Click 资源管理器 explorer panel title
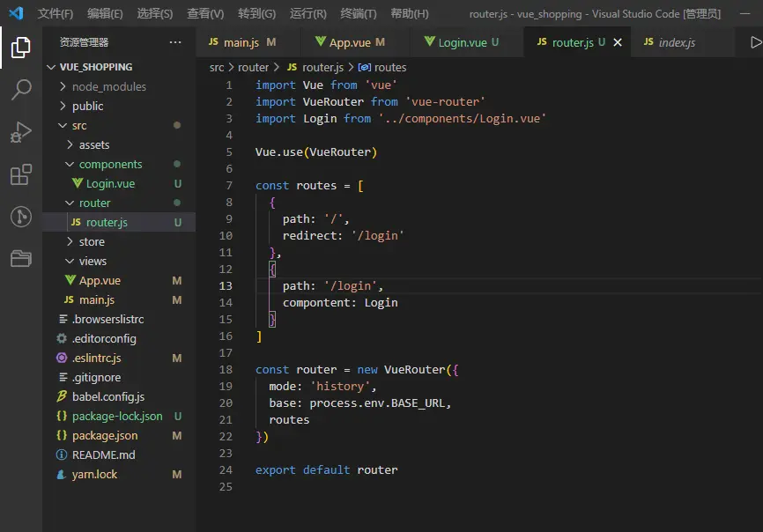This screenshot has height=532, width=763. tap(85, 42)
